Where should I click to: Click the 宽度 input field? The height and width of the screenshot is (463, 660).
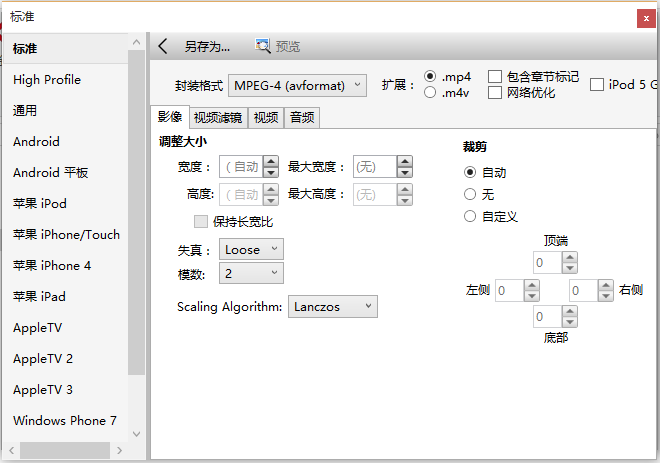241,167
